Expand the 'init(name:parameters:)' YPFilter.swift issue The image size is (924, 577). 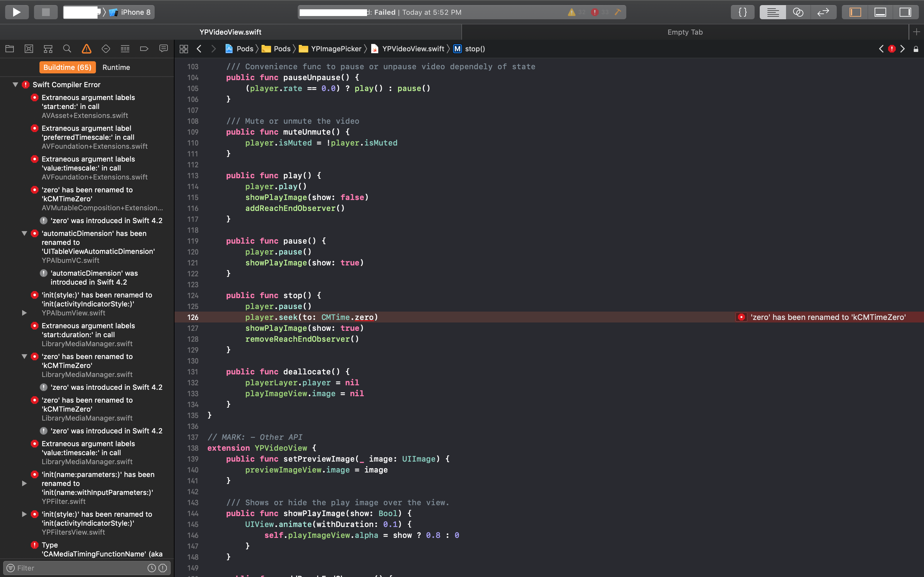coord(24,483)
